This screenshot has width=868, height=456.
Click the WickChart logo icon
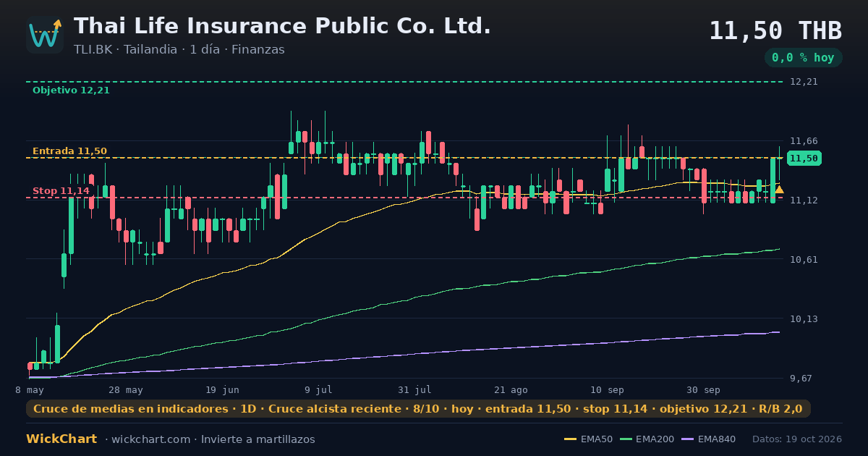click(45, 35)
